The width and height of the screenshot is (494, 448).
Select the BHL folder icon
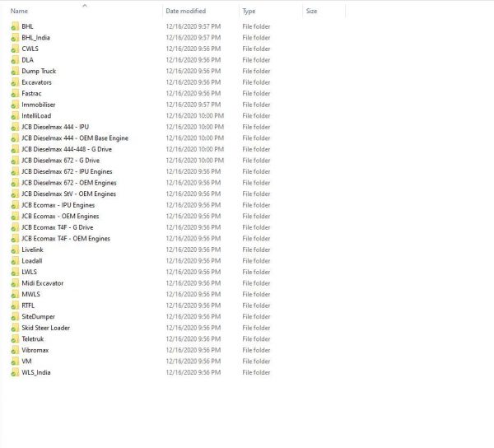click(15, 26)
